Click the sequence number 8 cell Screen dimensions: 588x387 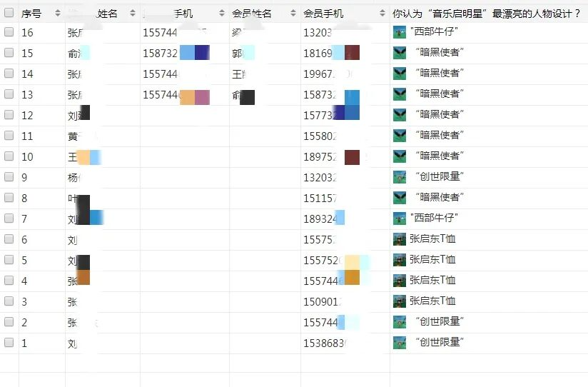(24, 198)
